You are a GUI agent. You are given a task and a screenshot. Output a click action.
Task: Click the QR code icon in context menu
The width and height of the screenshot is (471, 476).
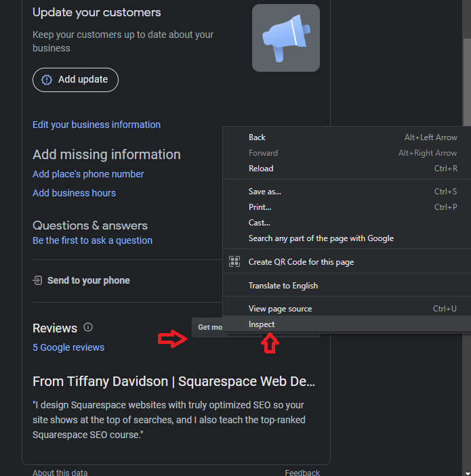click(x=234, y=261)
